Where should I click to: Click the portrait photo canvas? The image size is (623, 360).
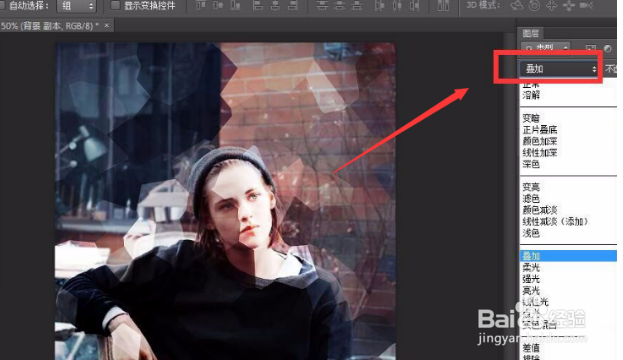pyautogui.click(x=225, y=201)
